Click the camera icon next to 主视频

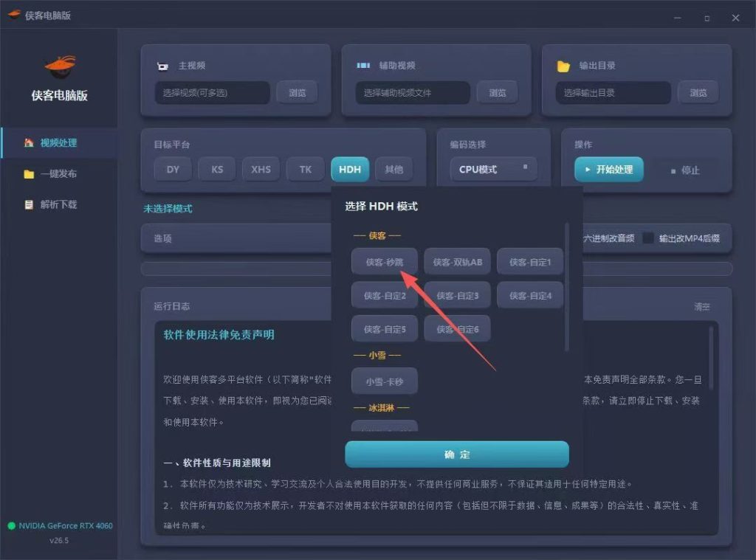point(162,66)
